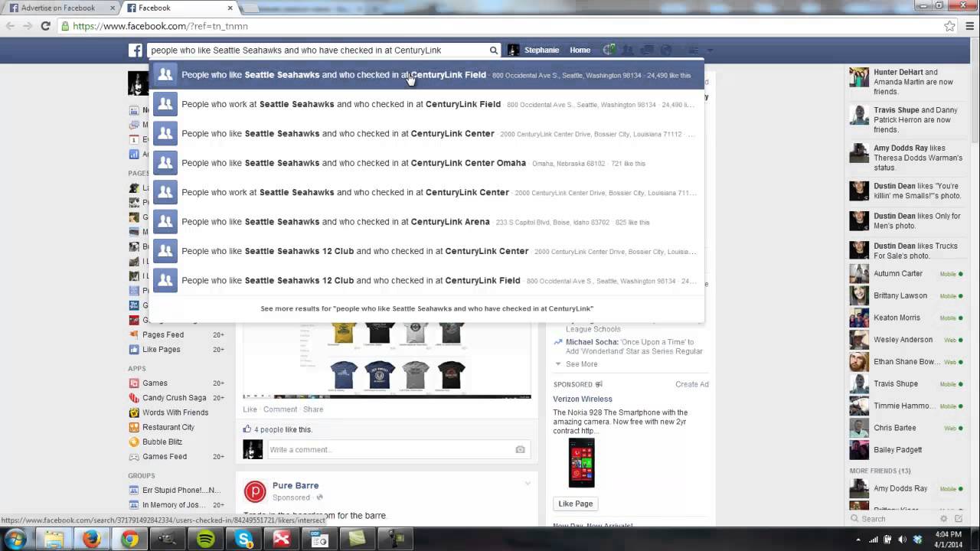Open Skype from the taskbar

[x=244, y=540]
